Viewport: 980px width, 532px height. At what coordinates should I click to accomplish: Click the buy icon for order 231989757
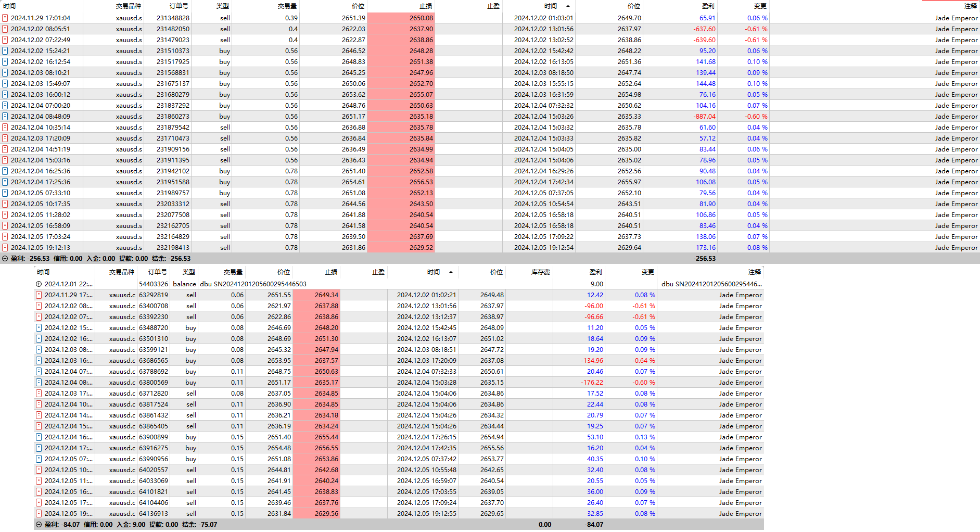5,193
